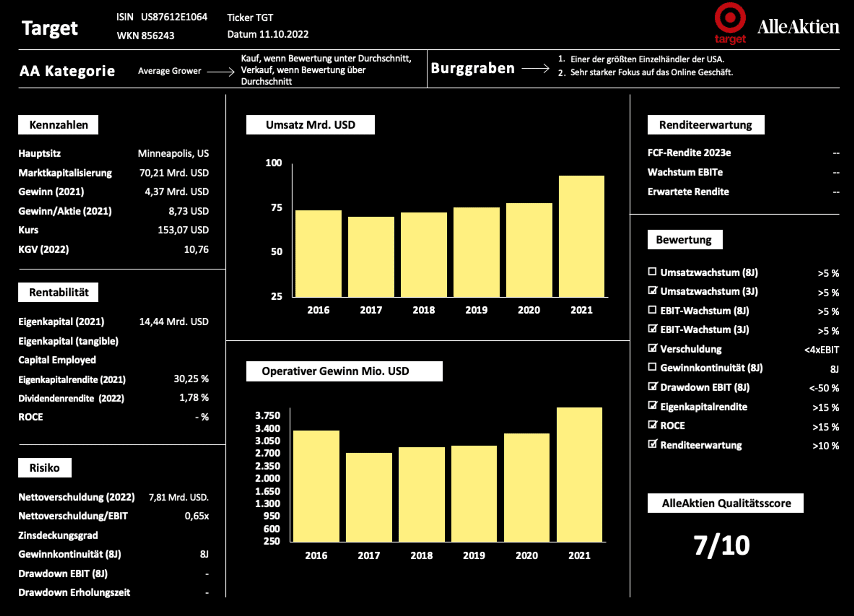Click the 7/10 quality score

pos(722,545)
